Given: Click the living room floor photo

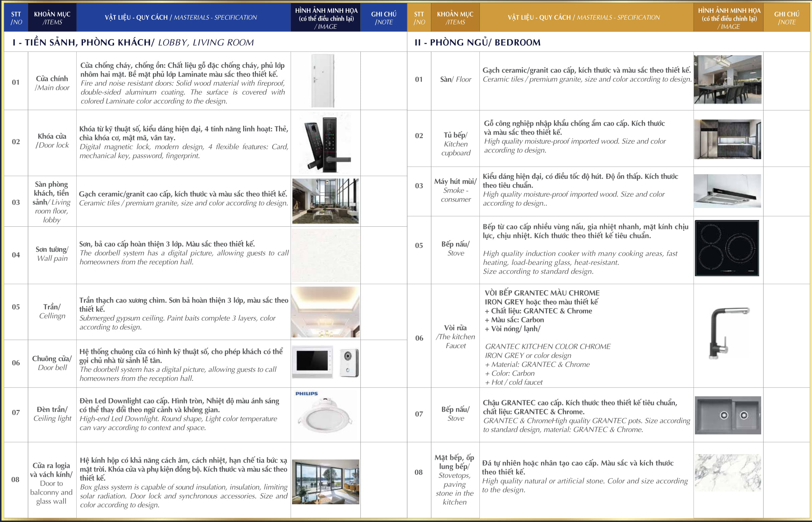Looking at the screenshot, I should (x=326, y=201).
